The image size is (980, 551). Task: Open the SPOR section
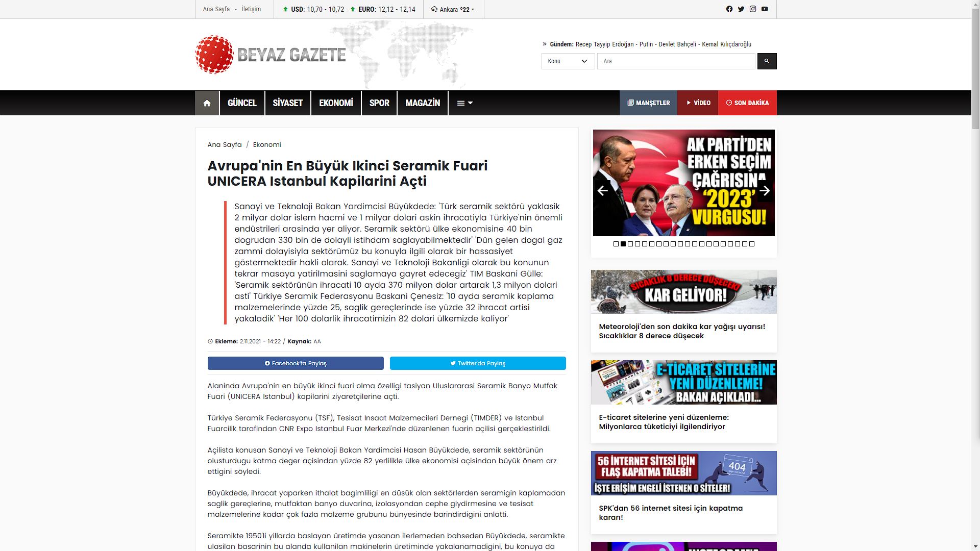point(379,103)
